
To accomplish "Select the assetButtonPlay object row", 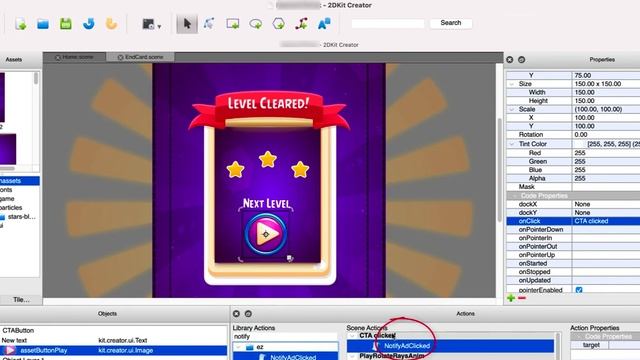I will pyautogui.click(x=113, y=350).
